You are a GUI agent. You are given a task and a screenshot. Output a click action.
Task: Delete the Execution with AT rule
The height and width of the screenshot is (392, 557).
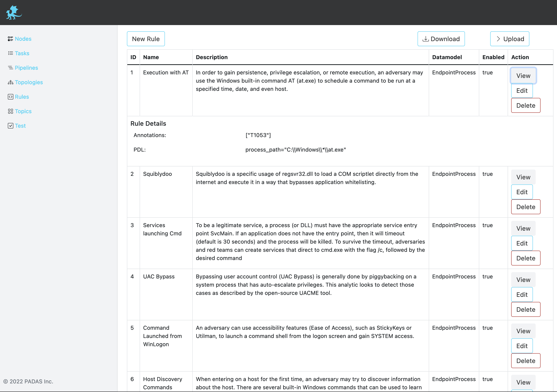(525, 106)
